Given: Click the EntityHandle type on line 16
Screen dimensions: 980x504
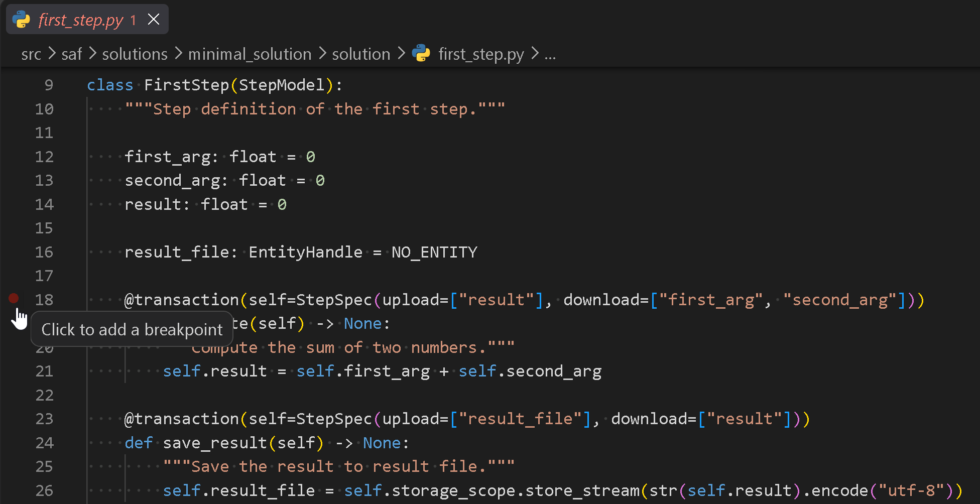Looking at the screenshot, I should [x=305, y=252].
